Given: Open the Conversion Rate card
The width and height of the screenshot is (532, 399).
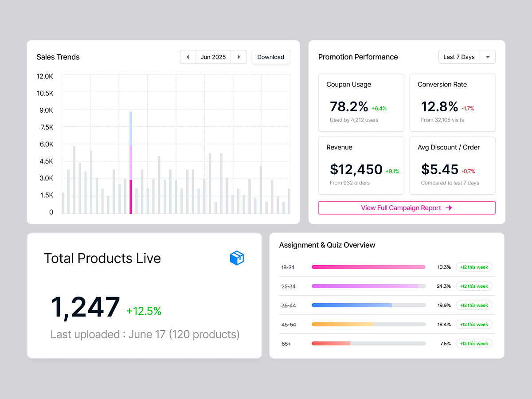Looking at the screenshot, I should 453,103.
